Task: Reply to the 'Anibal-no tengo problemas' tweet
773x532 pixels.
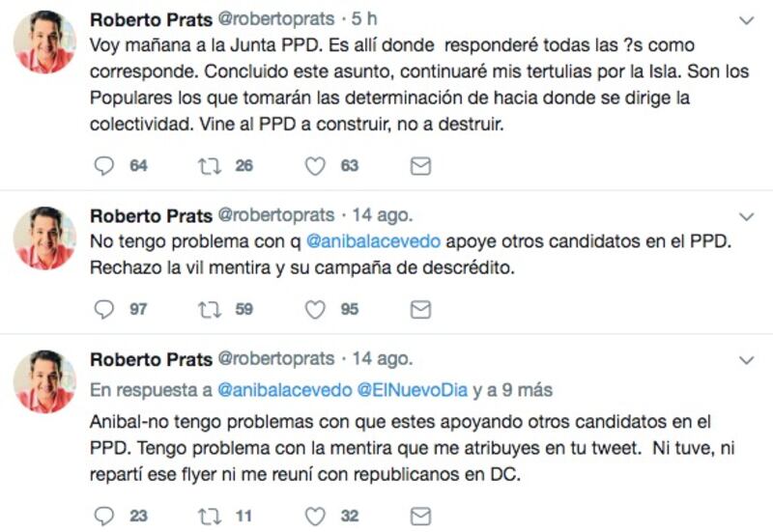Action: pos(104,517)
